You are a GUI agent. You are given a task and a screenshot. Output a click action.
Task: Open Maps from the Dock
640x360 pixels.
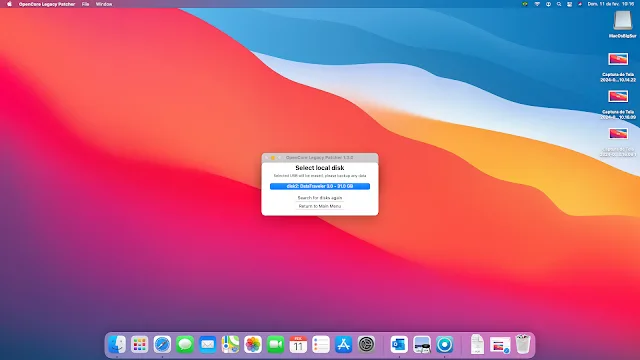pyautogui.click(x=230, y=344)
